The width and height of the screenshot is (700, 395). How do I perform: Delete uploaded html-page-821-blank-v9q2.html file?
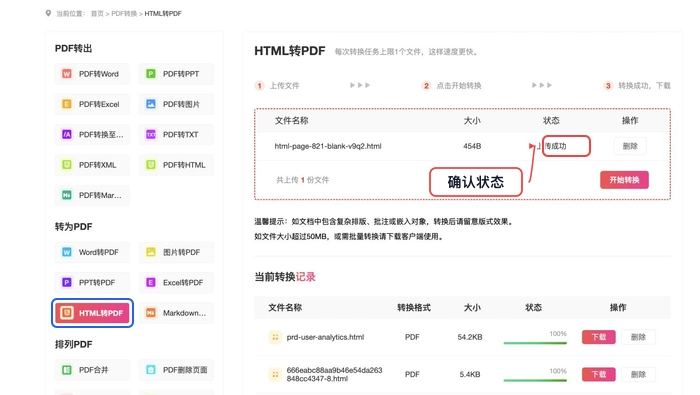tap(630, 146)
